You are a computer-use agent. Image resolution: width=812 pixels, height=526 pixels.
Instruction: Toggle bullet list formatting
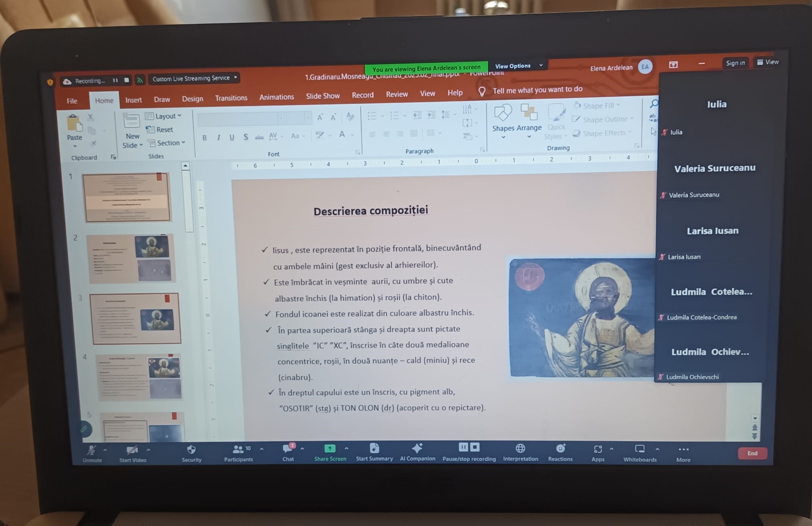point(372,116)
